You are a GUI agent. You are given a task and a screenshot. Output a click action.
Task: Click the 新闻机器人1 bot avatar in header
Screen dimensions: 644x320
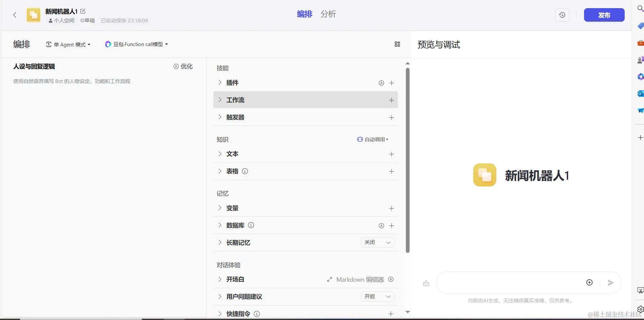point(34,15)
